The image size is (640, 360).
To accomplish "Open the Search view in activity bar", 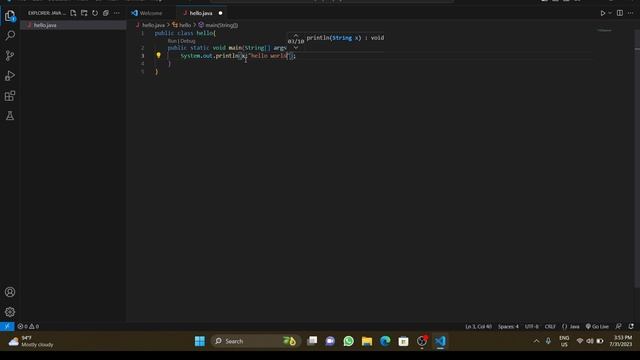I will [x=10, y=36].
